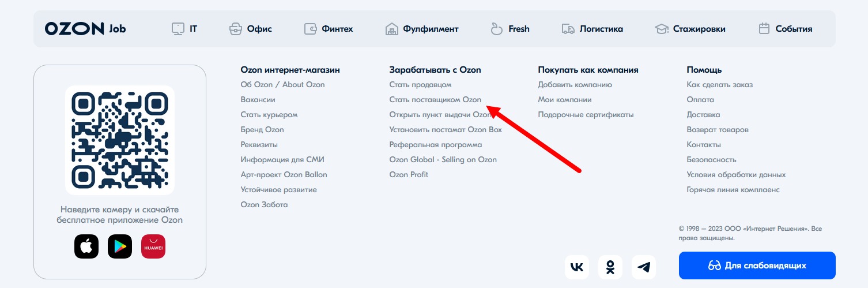Open the Возврат товаров help link
Screen dimensions: 868x288
[718, 130]
